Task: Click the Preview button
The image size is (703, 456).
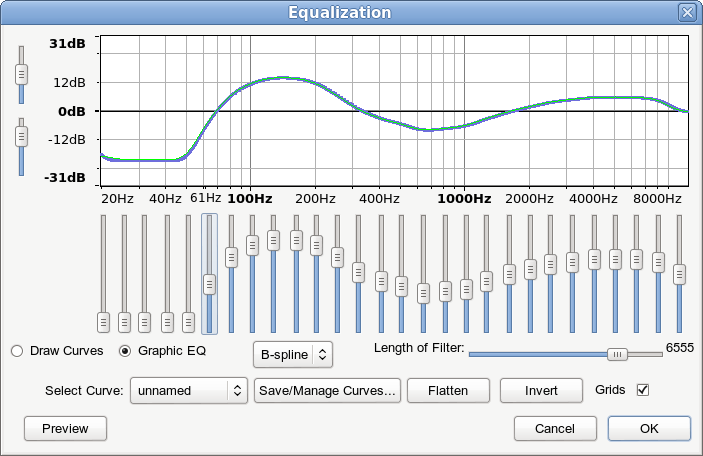Action: [x=65, y=429]
